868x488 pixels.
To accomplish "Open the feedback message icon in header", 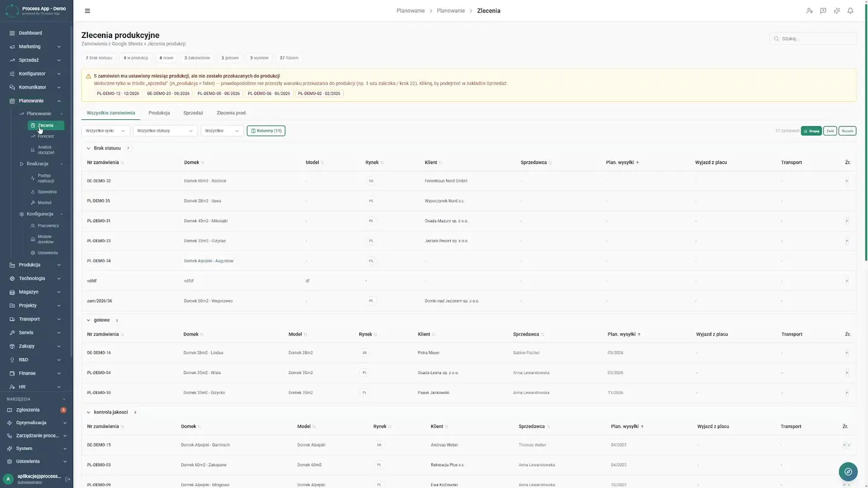I will 823,11.
